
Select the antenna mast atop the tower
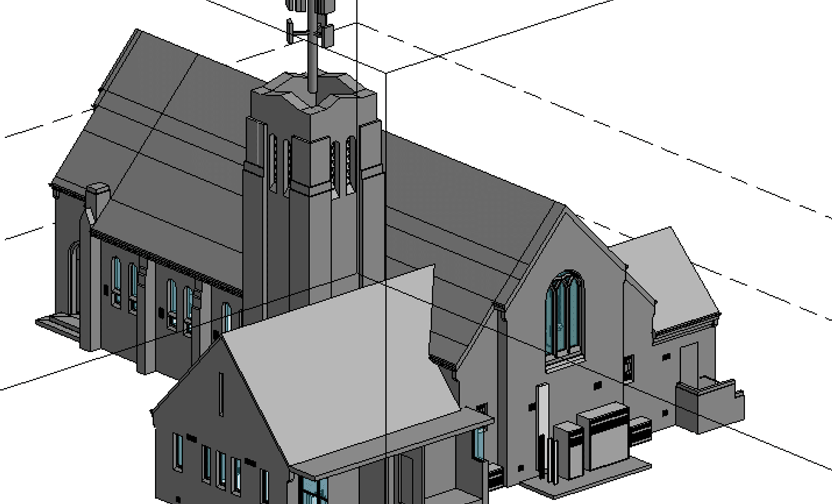[312, 46]
